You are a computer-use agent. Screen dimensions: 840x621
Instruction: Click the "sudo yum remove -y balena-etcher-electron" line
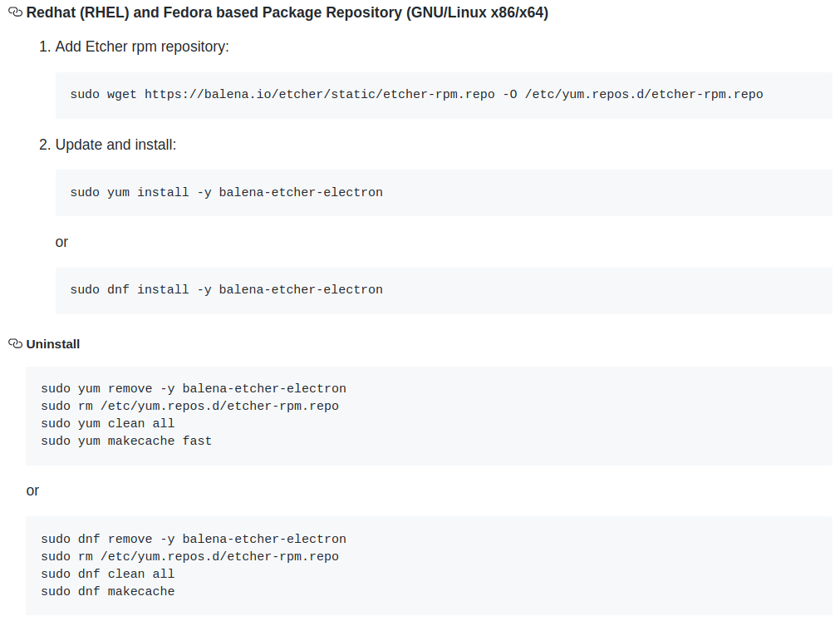[x=194, y=389]
